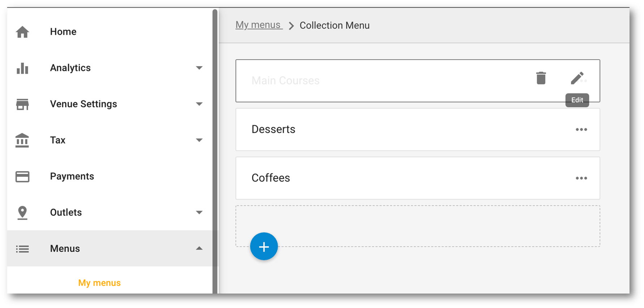Expand the Outlets dropdown
Viewport: 644px width, 308px height.
pyautogui.click(x=199, y=213)
